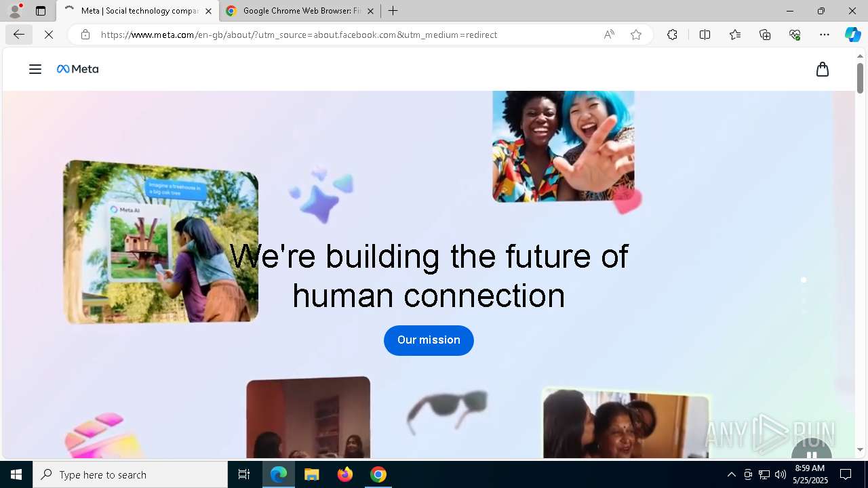
Task: Click the scrollbar down arrow
Action: (860, 449)
